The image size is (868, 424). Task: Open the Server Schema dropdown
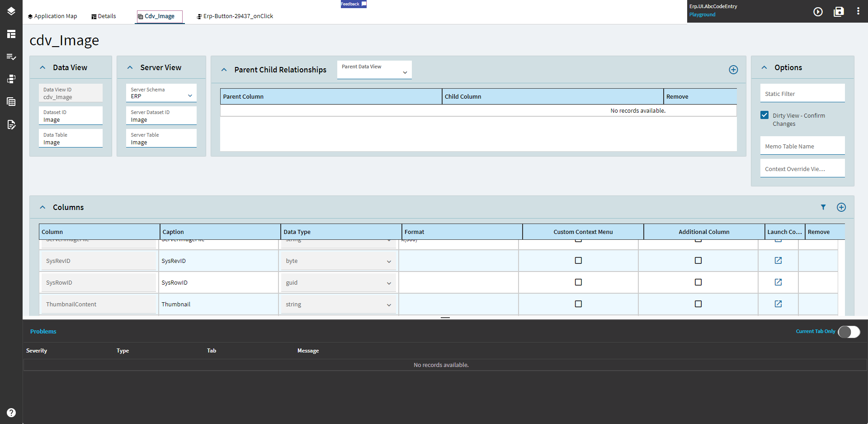(161, 93)
